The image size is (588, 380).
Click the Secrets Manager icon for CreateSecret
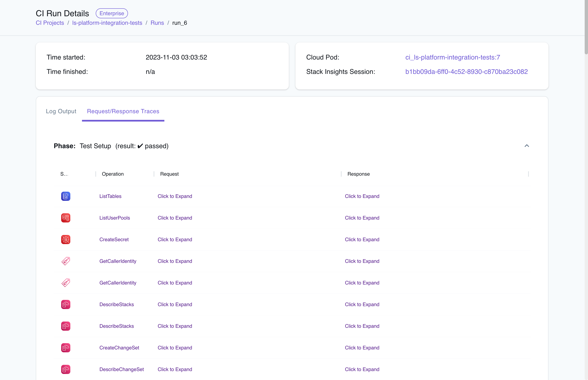[65, 239]
